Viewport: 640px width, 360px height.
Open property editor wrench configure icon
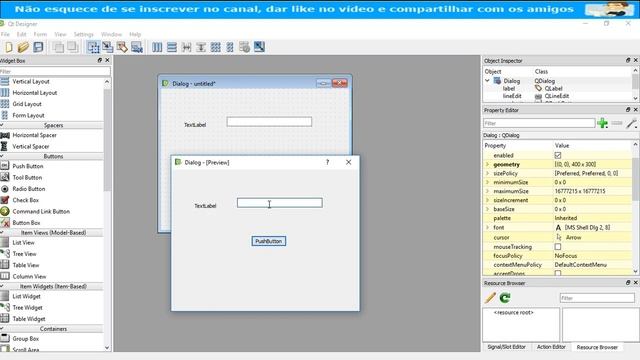(631, 123)
